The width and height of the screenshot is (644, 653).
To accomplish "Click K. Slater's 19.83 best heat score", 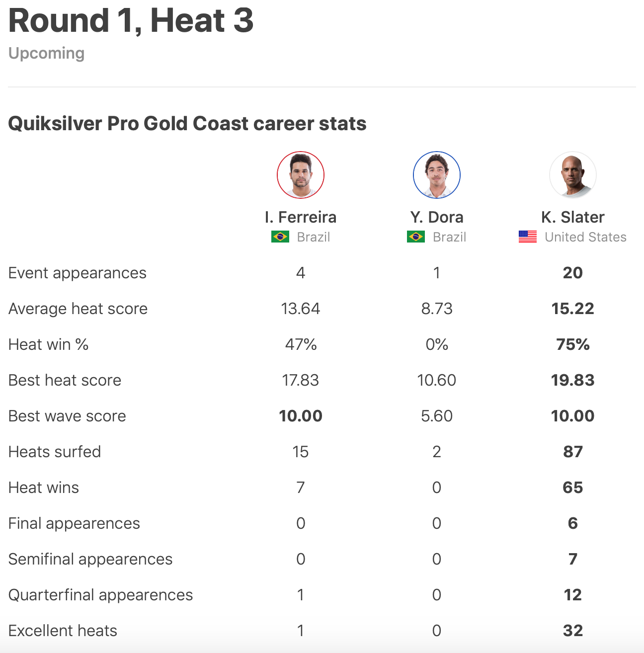I will coord(573,380).
